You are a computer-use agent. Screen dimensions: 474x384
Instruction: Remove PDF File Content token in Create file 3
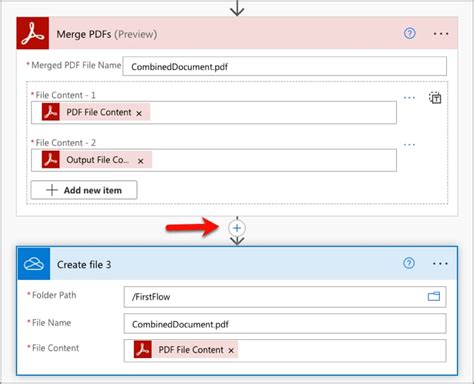tap(231, 351)
